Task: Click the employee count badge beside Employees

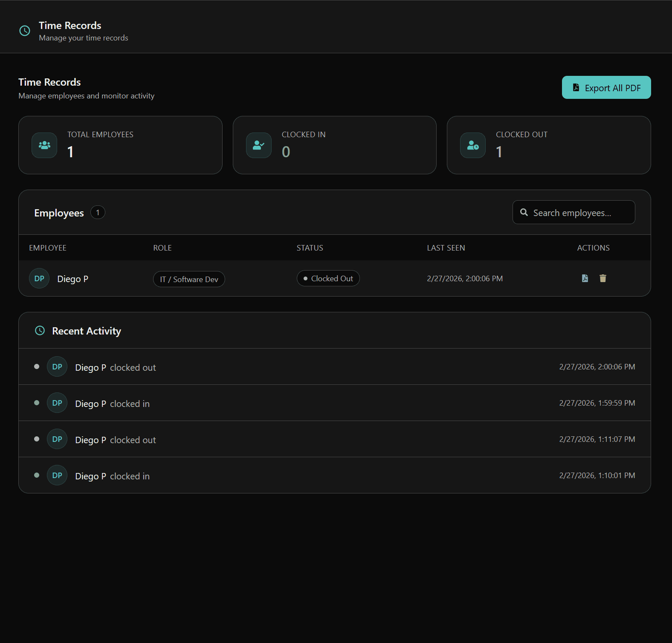Action: tap(98, 212)
